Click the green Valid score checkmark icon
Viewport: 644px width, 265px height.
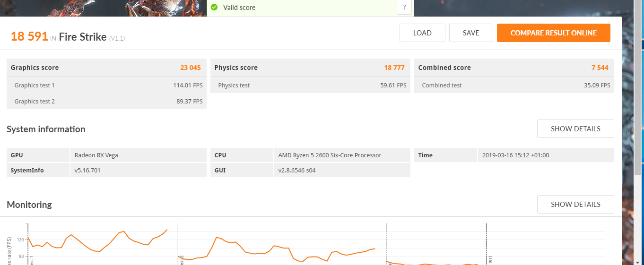(214, 8)
